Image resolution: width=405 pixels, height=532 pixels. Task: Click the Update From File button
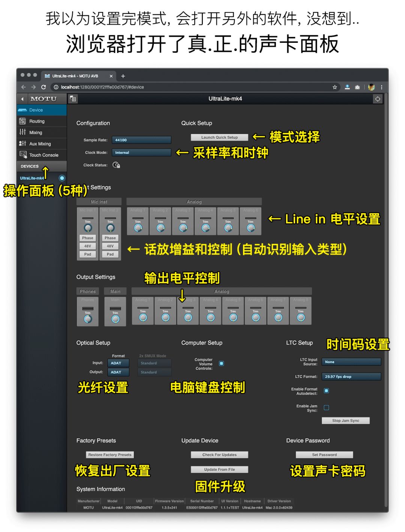[219, 469]
